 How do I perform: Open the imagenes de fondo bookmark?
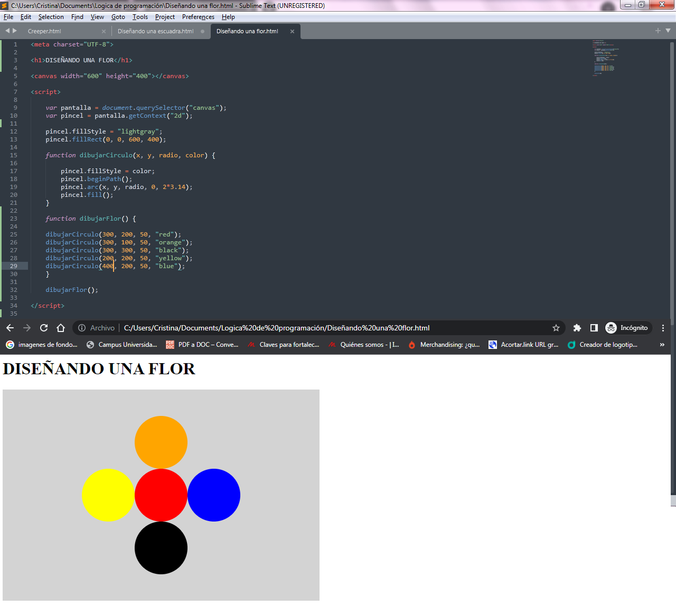tap(42, 345)
